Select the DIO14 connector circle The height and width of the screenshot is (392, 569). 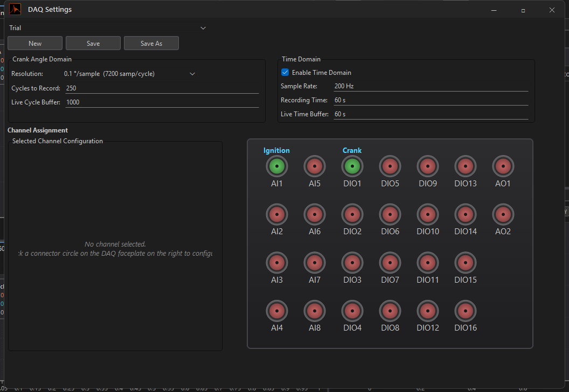pos(466,214)
